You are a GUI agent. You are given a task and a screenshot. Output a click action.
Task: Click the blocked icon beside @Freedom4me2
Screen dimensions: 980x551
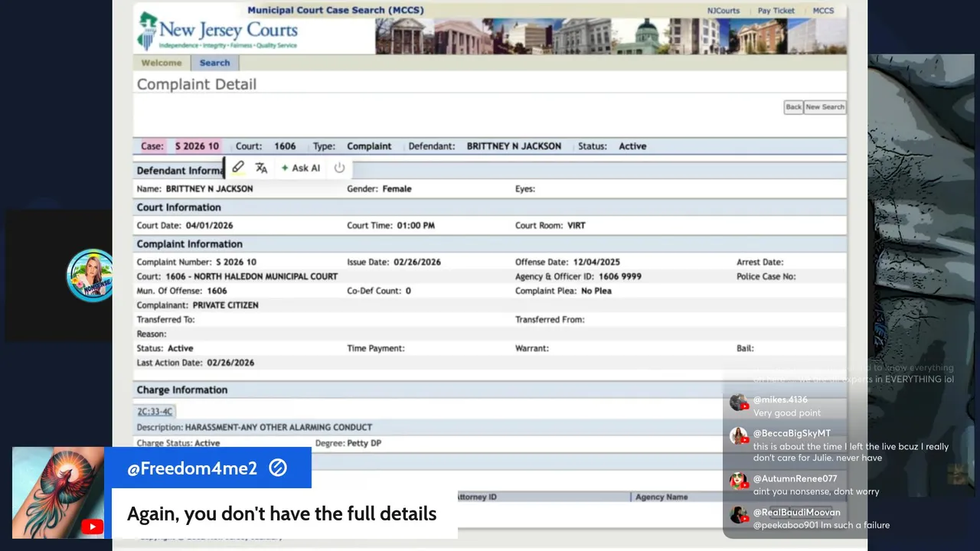278,468
